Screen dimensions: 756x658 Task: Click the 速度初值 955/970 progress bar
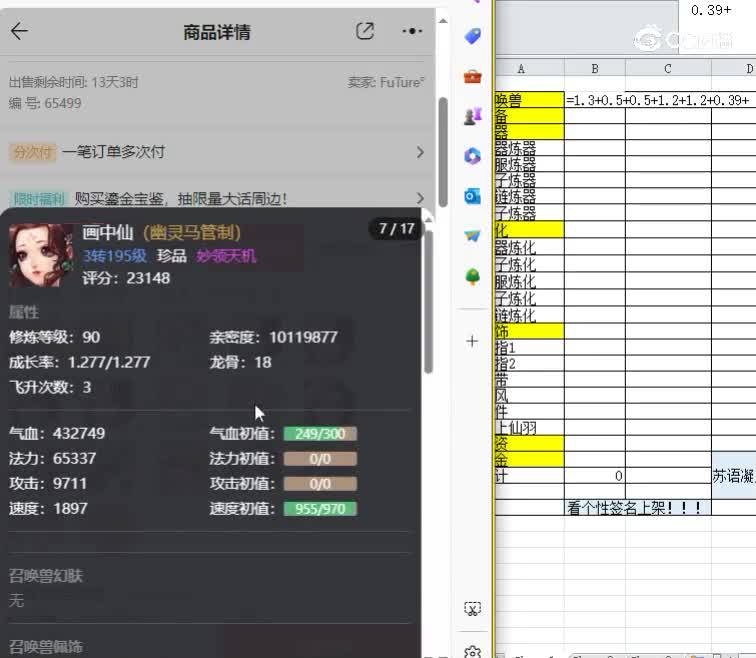320,509
